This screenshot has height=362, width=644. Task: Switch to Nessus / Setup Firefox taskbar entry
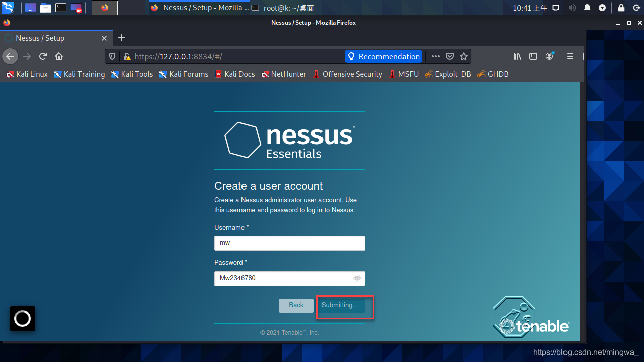199,8
